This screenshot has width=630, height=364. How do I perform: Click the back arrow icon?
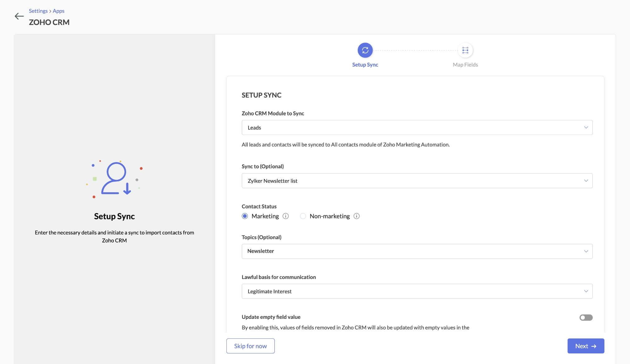(19, 16)
